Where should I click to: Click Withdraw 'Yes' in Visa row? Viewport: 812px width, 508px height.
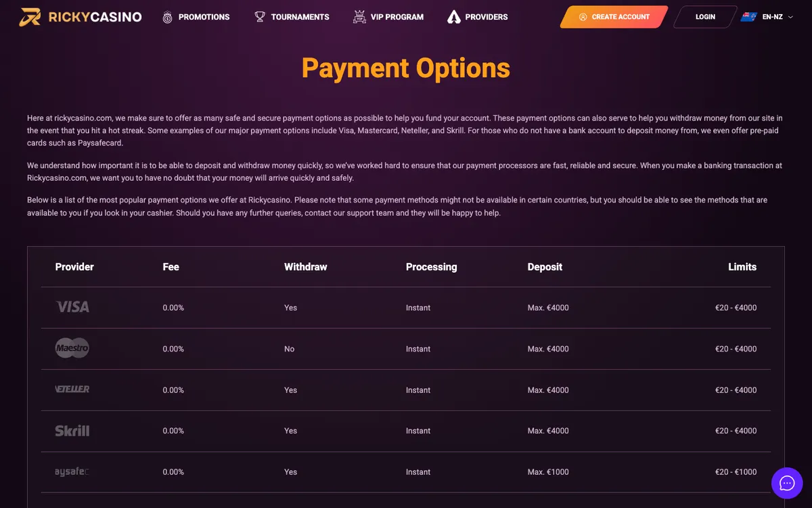click(291, 308)
